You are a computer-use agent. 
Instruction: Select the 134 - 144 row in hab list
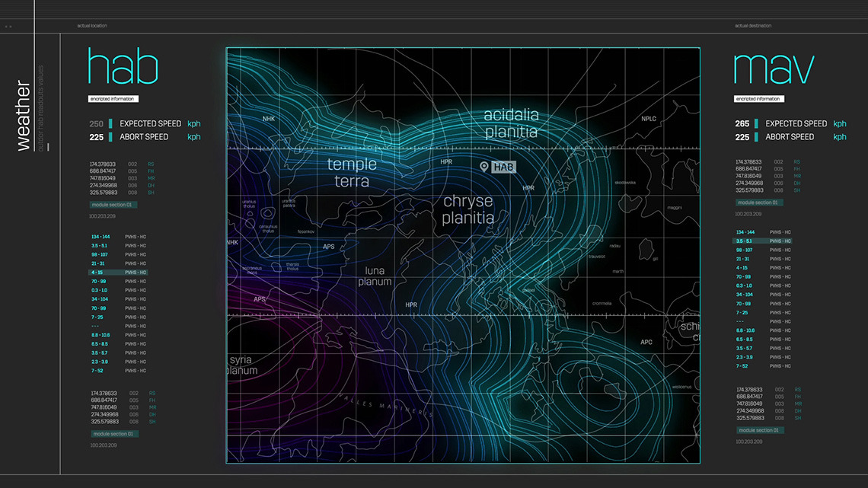coord(119,237)
